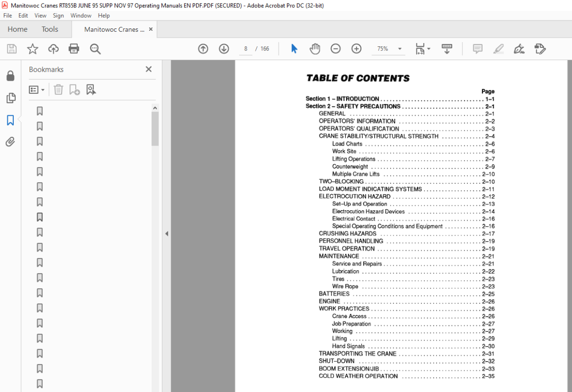Show Page Thumbnails panel
This screenshot has height=392, width=572.
(11, 98)
